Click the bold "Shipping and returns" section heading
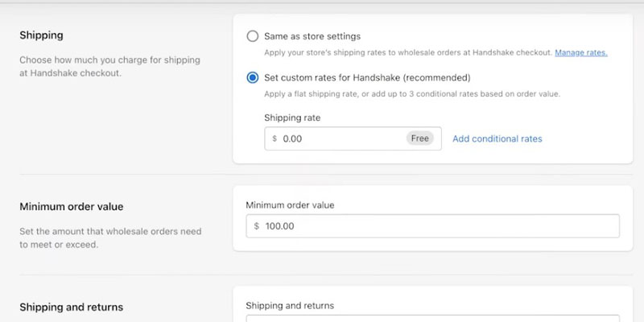The width and height of the screenshot is (644, 322). [71, 308]
